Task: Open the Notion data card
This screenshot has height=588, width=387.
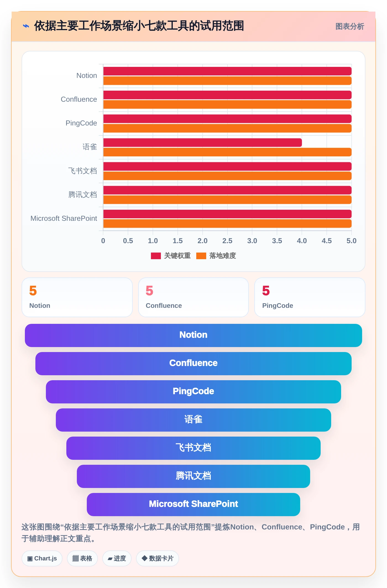Action: pyautogui.click(x=77, y=297)
